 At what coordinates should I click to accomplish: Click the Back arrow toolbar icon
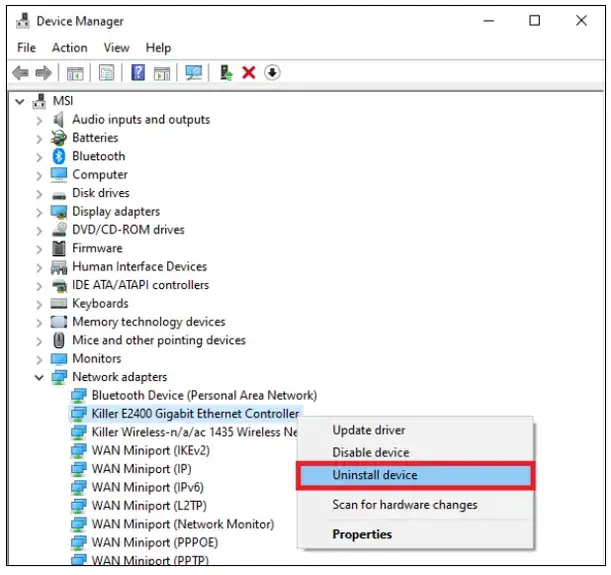click(x=20, y=73)
